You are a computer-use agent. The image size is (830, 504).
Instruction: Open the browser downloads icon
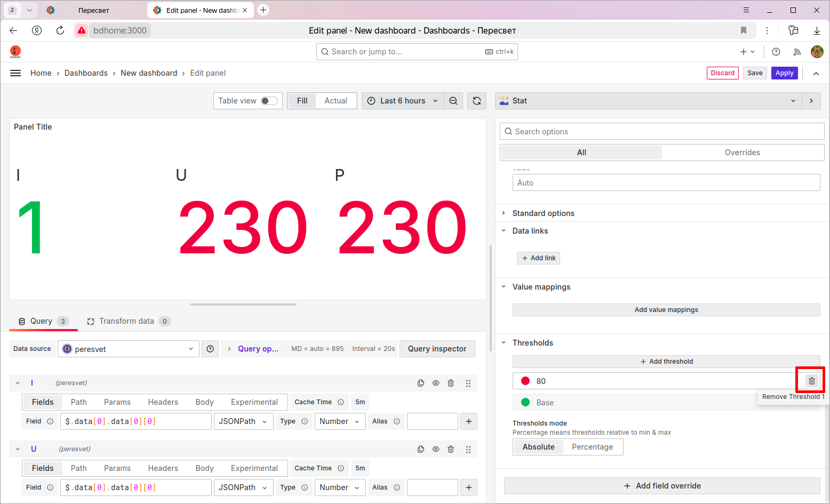pyautogui.click(x=817, y=30)
